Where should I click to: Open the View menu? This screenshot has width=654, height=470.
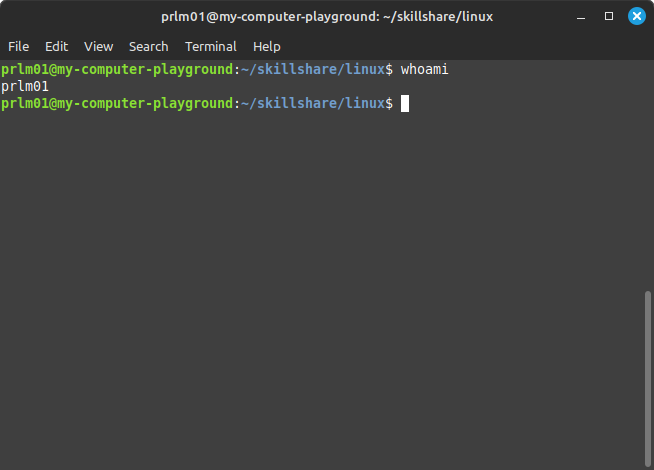(98, 46)
